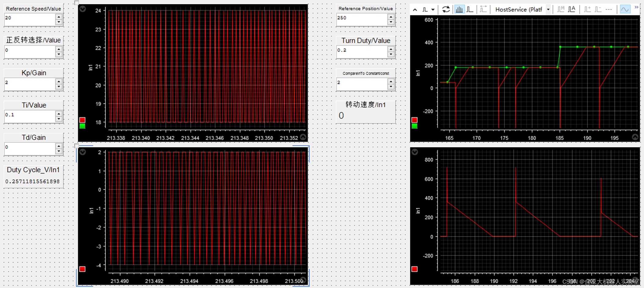Toggle the highlighted multi-pulse continuous mode icon

coord(459,9)
